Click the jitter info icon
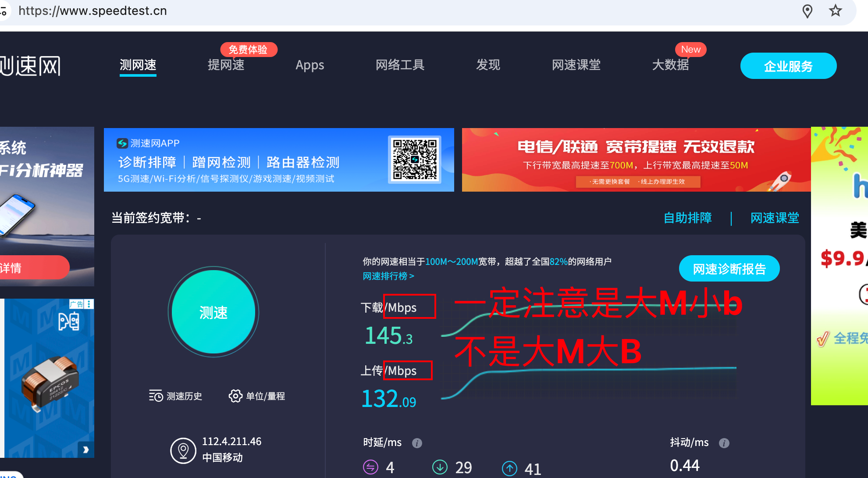Screen dimensions: 868x478 coord(724,443)
